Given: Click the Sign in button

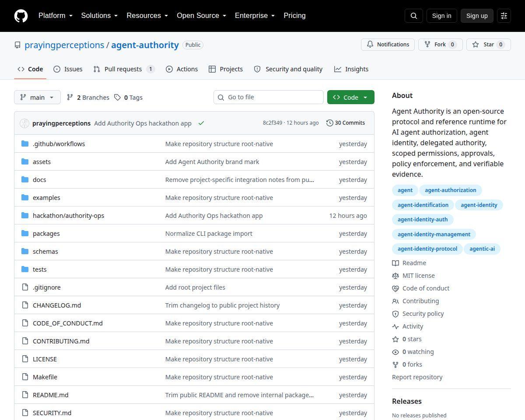Looking at the screenshot, I should click(x=441, y=16).
